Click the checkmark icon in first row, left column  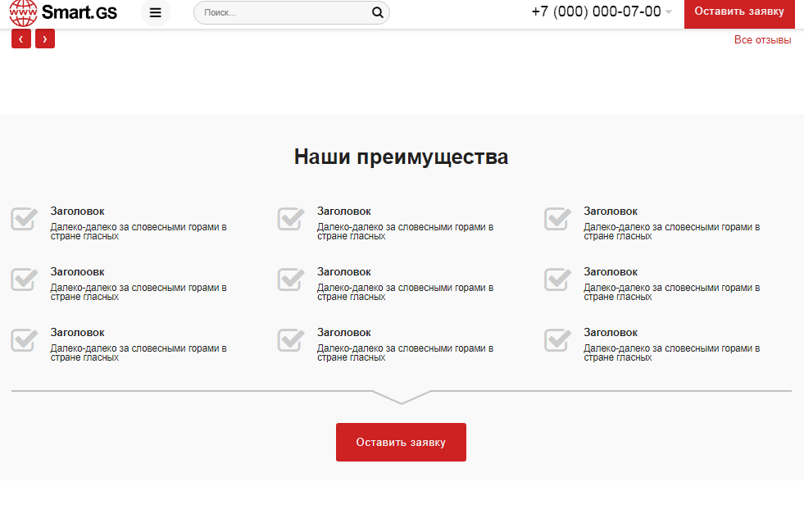25,219
